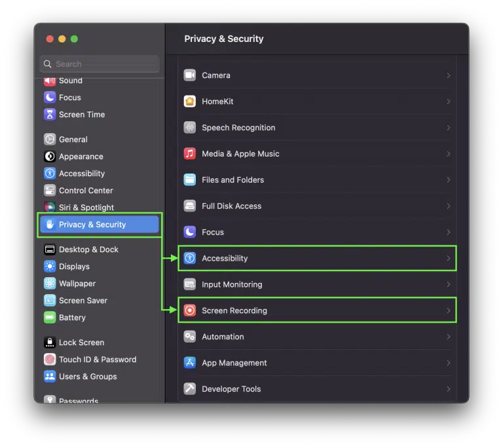Open Accessibility permissions row label

coord(225,258)
